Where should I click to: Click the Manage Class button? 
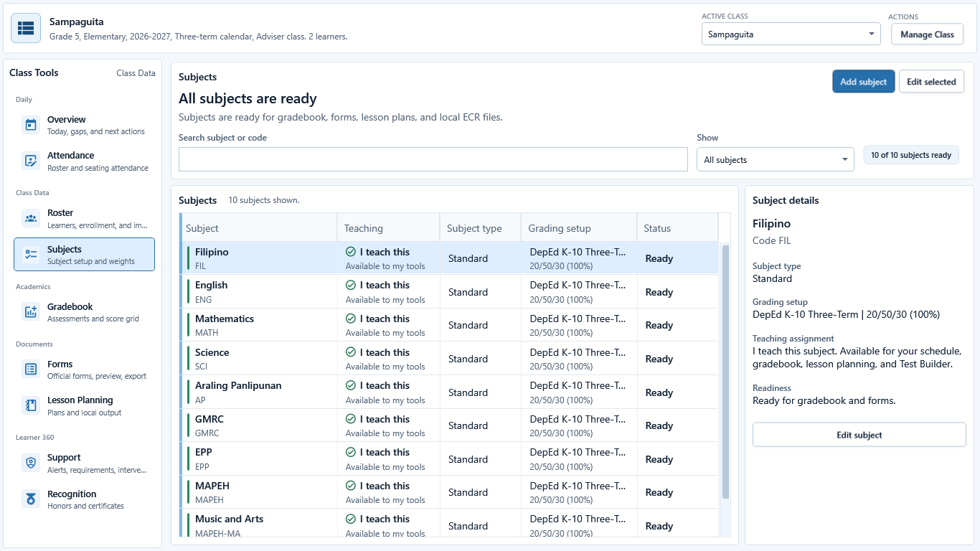tap(927, 34)
